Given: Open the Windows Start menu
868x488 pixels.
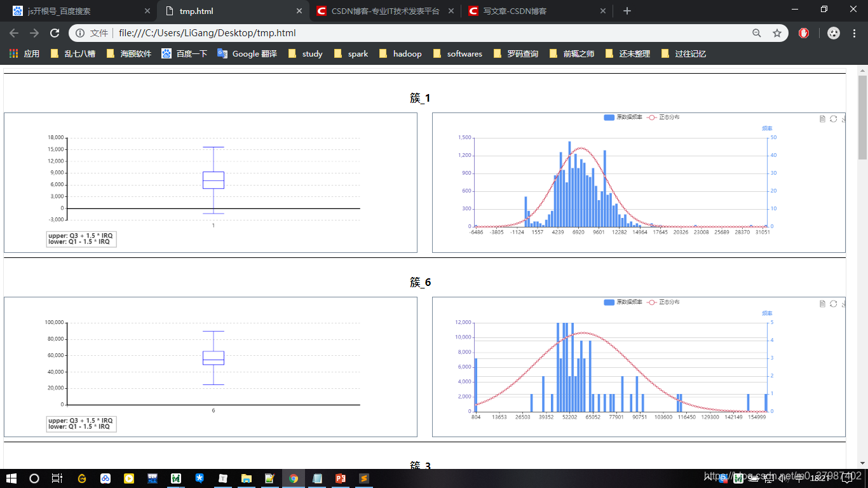Looking at the screenshot, I should pos(11,478).
